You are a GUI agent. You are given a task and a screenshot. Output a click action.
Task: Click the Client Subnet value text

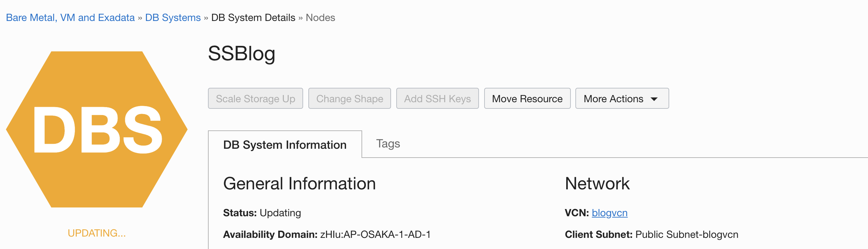click(687, 235)
